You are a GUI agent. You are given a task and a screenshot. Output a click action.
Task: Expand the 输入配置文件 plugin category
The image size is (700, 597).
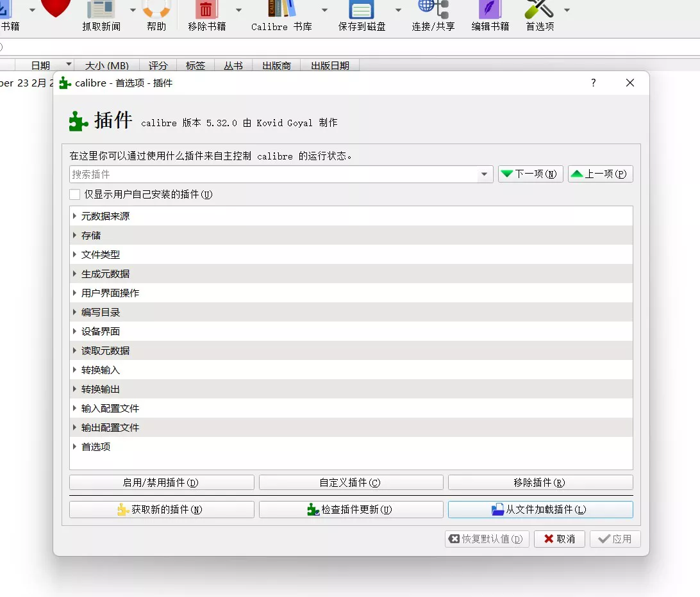pos(74,408)
